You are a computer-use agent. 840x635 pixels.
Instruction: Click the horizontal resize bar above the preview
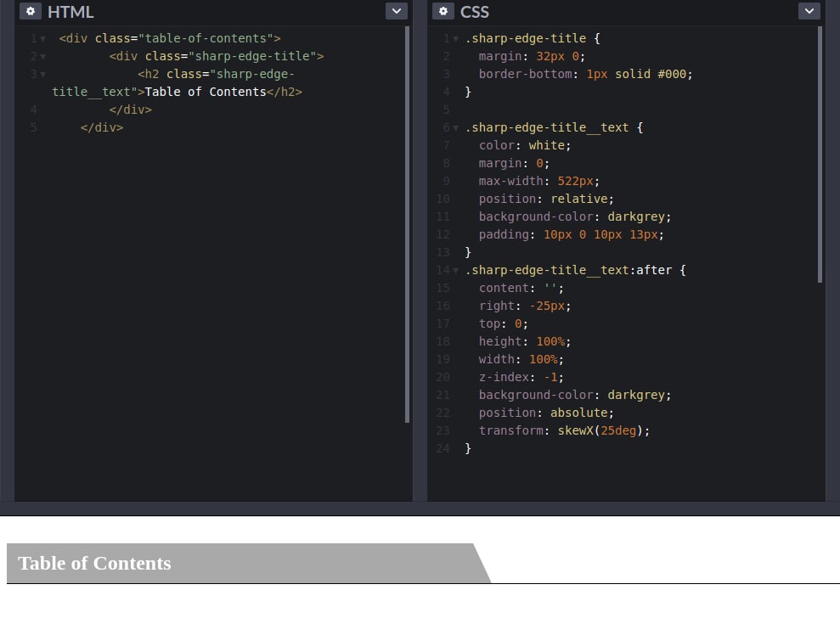pyautogui.click(x=420, y=509)
